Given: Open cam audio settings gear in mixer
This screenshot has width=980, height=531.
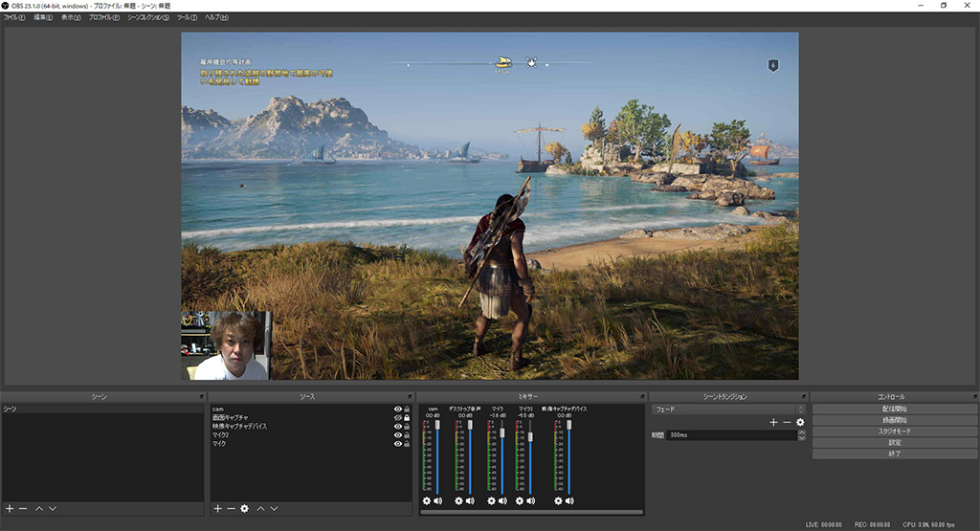Looking at the screenshot, I should click(x=427, y=500).
